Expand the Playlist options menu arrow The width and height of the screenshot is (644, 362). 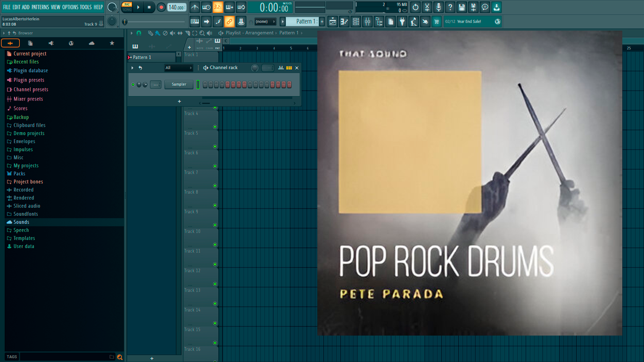[x=132, y=33]
